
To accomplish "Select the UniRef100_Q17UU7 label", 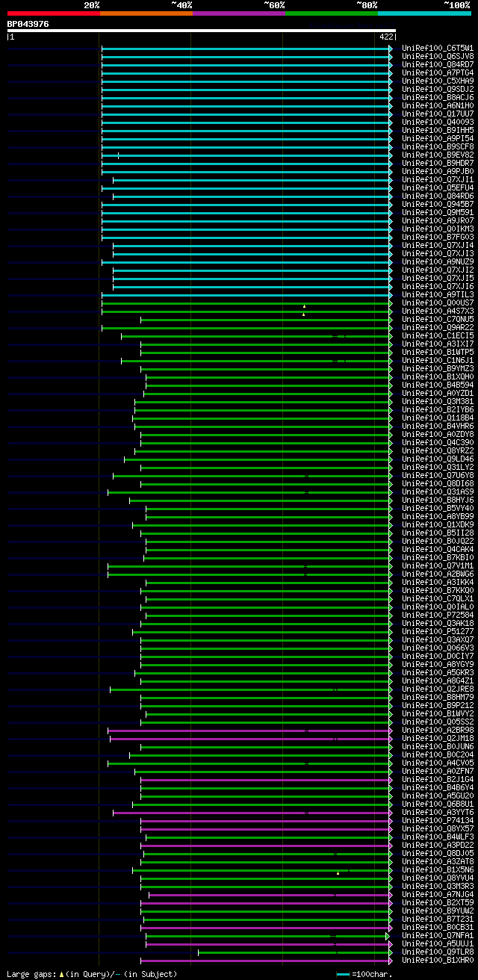I will [438, 114].
